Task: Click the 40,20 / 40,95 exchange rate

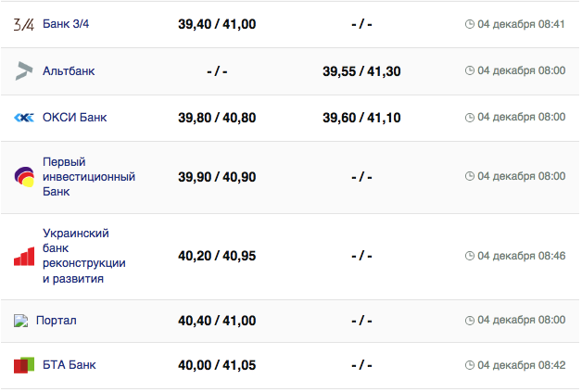Action: point(217,256)
